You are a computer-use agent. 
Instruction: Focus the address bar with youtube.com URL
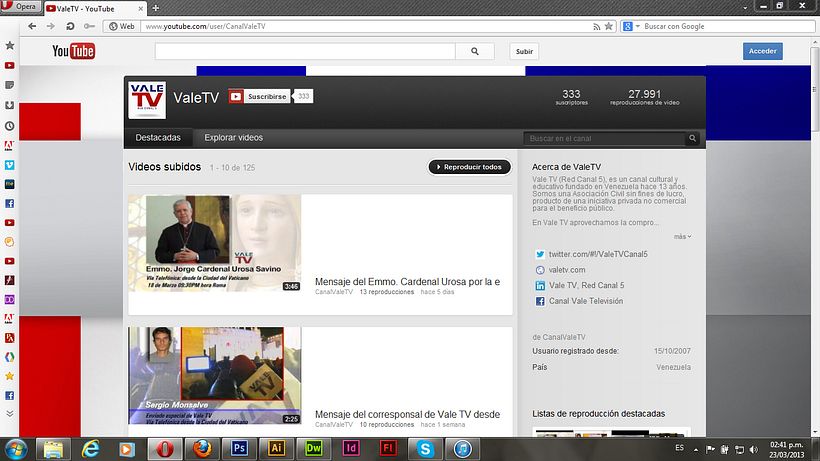(366, 26)
